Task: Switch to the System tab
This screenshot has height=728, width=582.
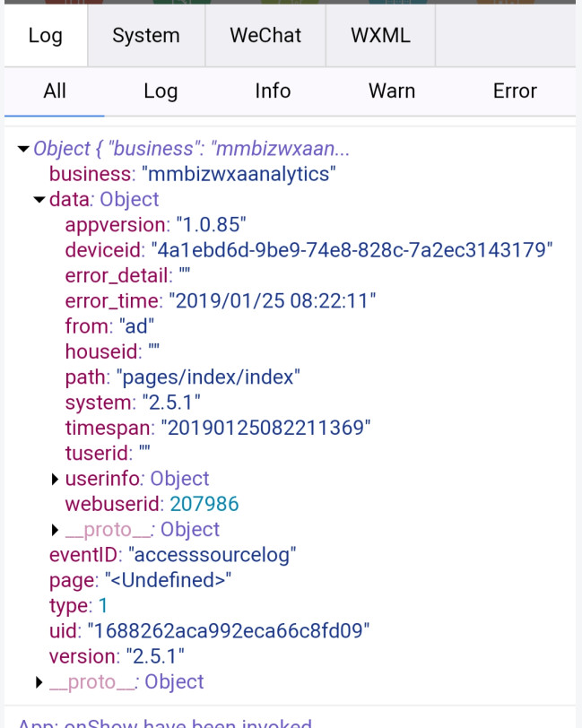Action: point(146,35)
